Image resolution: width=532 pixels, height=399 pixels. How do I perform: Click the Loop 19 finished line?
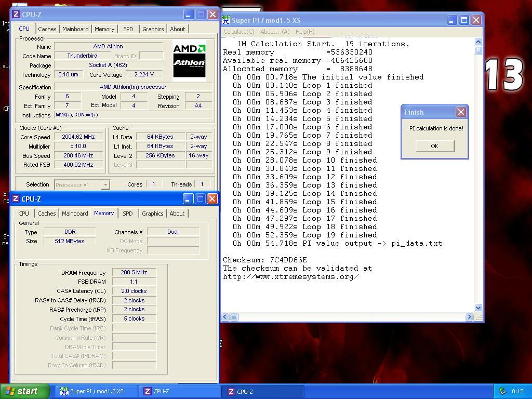click(x=304, y=235)
